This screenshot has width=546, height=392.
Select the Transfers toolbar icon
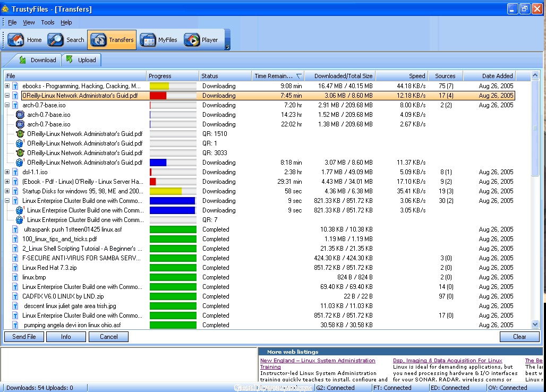[99, 40]
